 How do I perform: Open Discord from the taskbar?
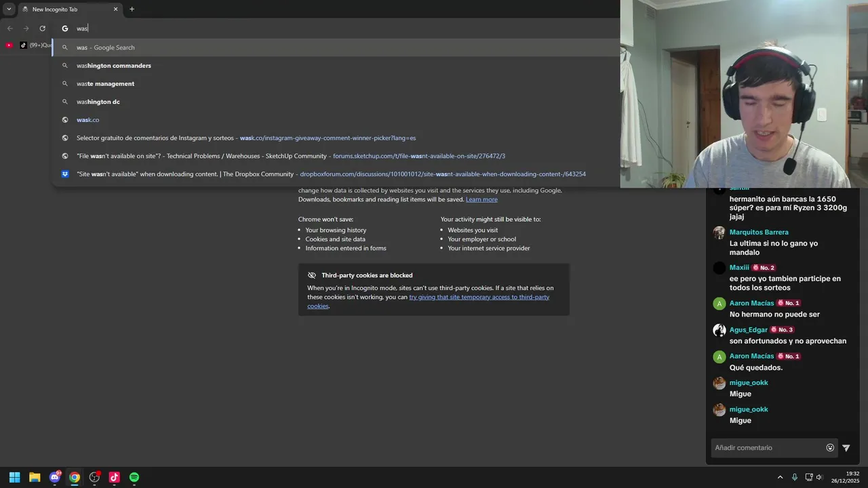pyautogui.click(x=55, y=477)
